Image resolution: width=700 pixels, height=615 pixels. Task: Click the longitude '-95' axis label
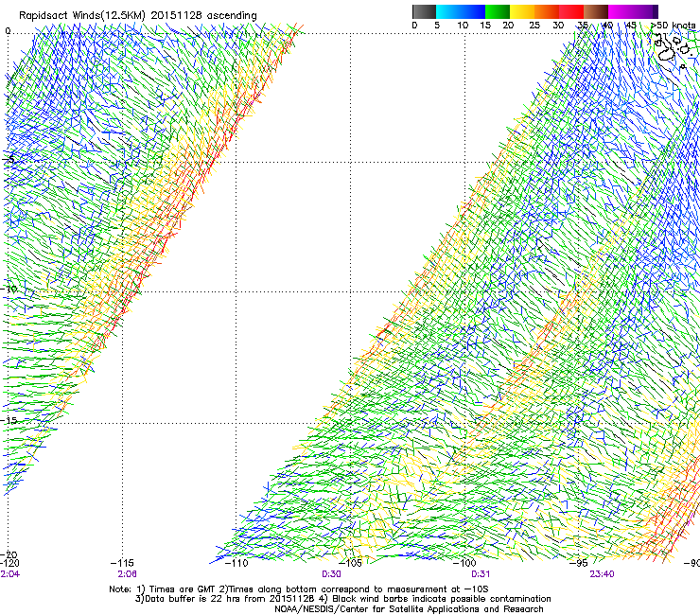click(x=579, y=563)
